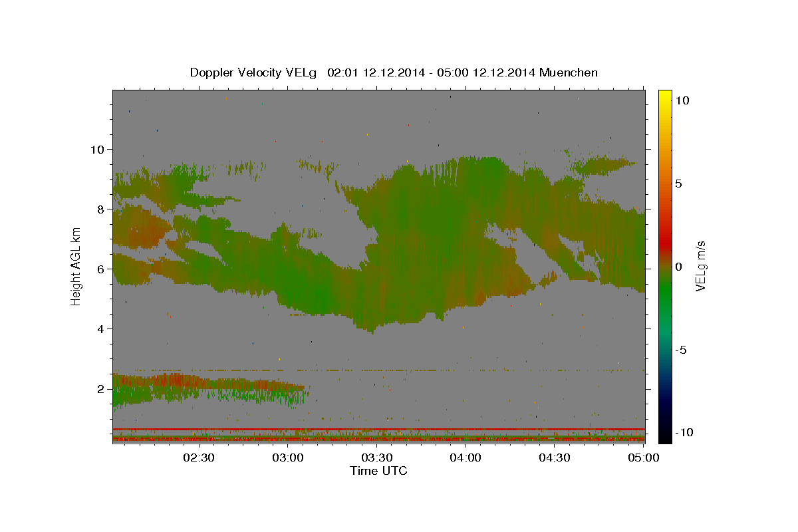Click the vertical velocity colorbar

[665, 266]
